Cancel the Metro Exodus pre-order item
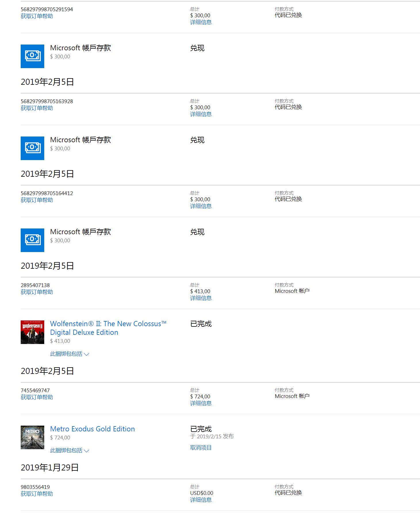Image resolution: width=420 pixels, height=517 pixels. (201, 447)
